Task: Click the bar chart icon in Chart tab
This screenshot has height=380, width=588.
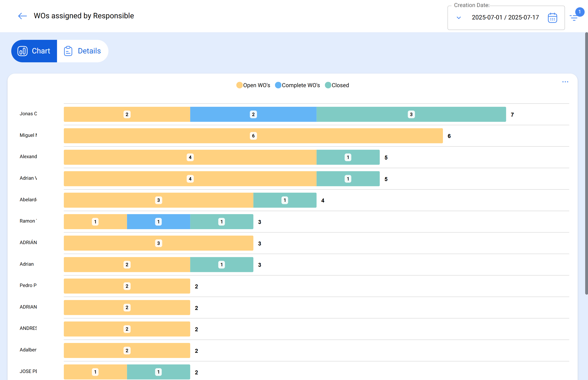Action: (23, 51)
